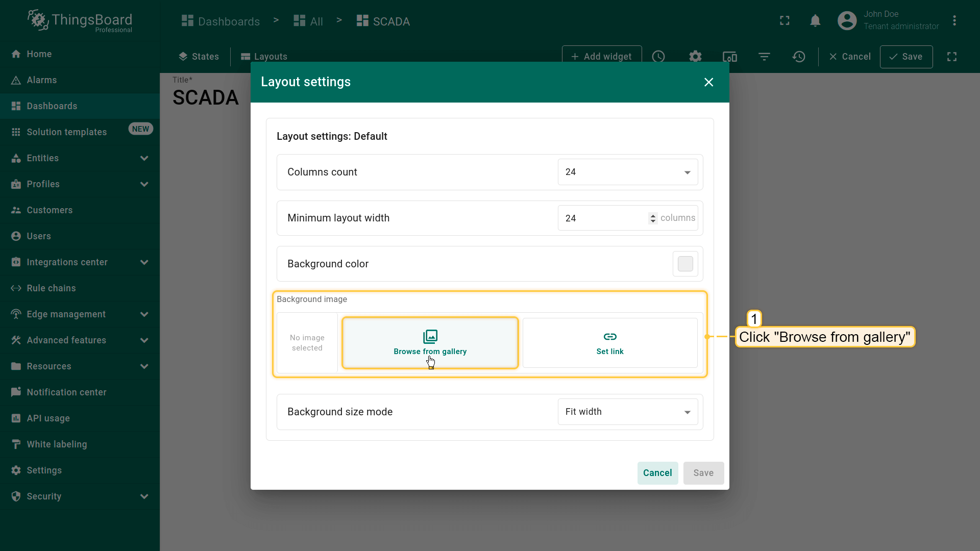The height and width of the screenshot is (551, 980).
Task: Open the Columns count dropdown
Action: 628,172
